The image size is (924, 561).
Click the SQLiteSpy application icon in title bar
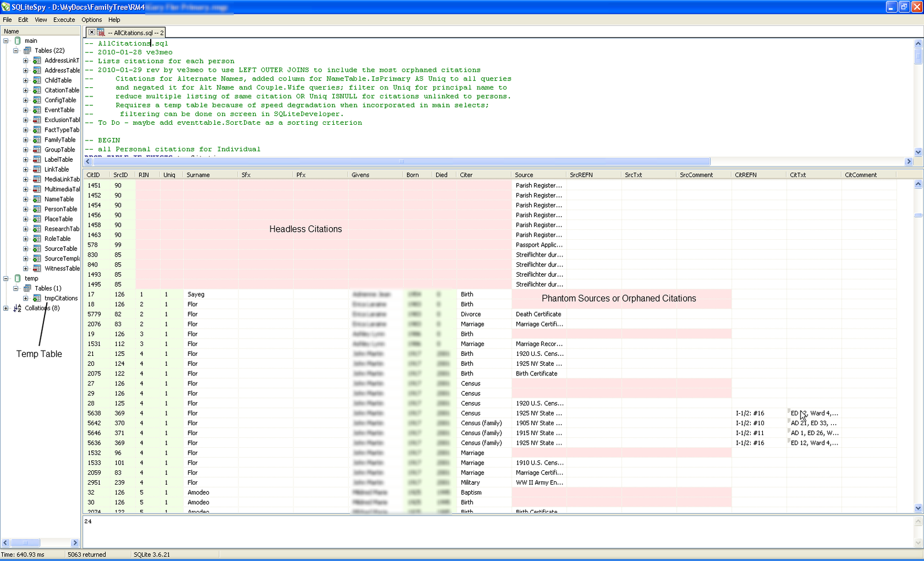point(6,7)
